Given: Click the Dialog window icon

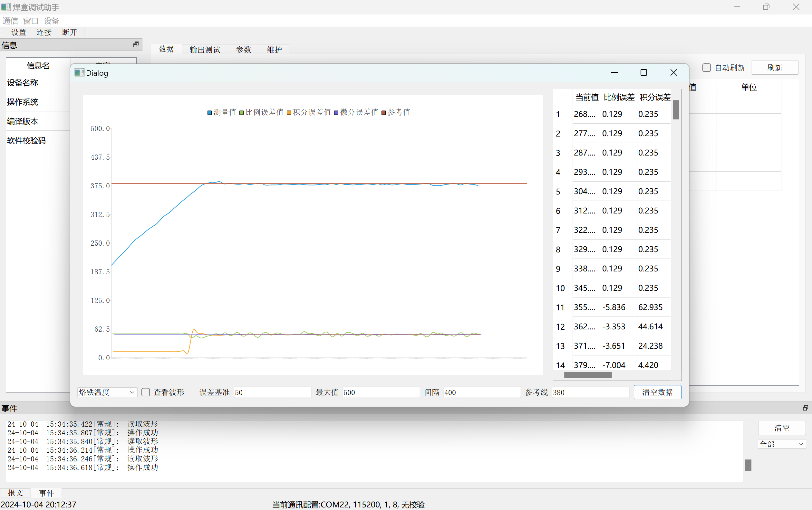Looking at the screenshot, I should pyautogui.click(x=79, y=73).
